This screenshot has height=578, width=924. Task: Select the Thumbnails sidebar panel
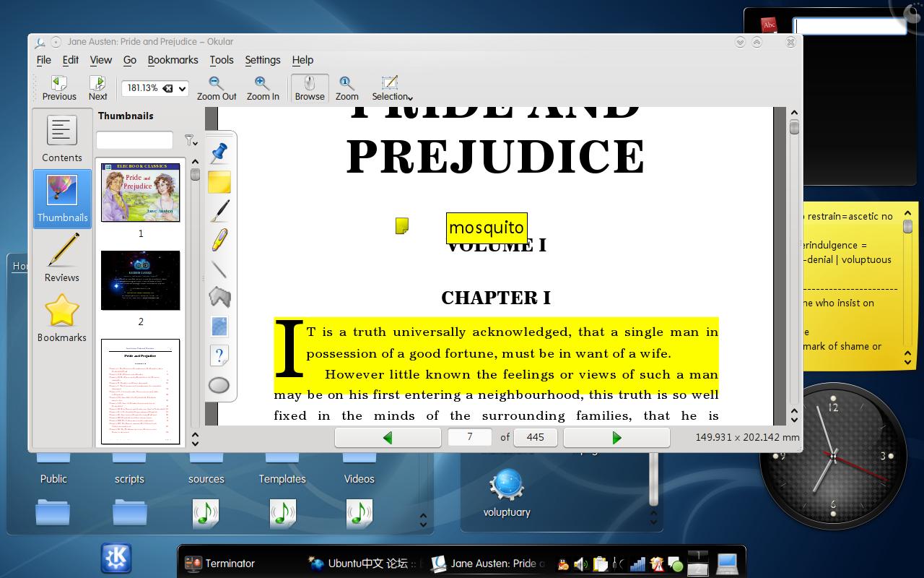tap(62, 199)
